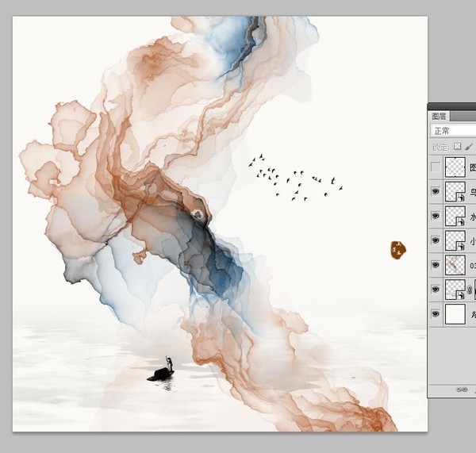Viewport: 476px width, 453px height.
Task: Toggle lock transparent pixels icon
Action: tap(457, 147)
